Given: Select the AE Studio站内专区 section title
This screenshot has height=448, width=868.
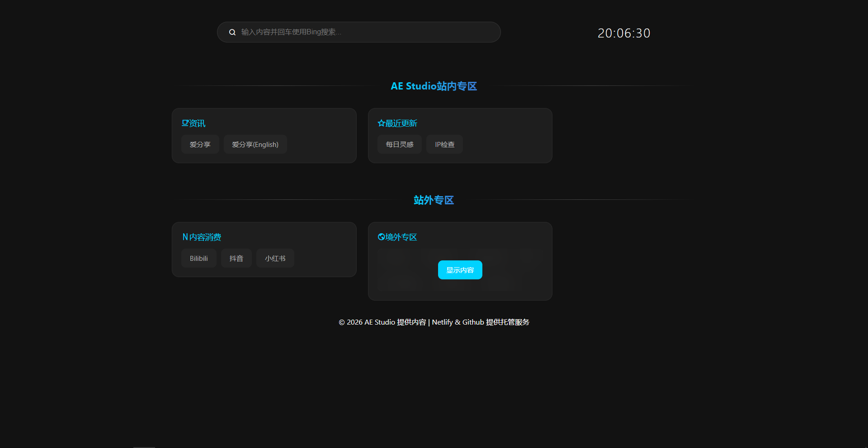Looking at the screenshot, I should click(x=434, y=86).
